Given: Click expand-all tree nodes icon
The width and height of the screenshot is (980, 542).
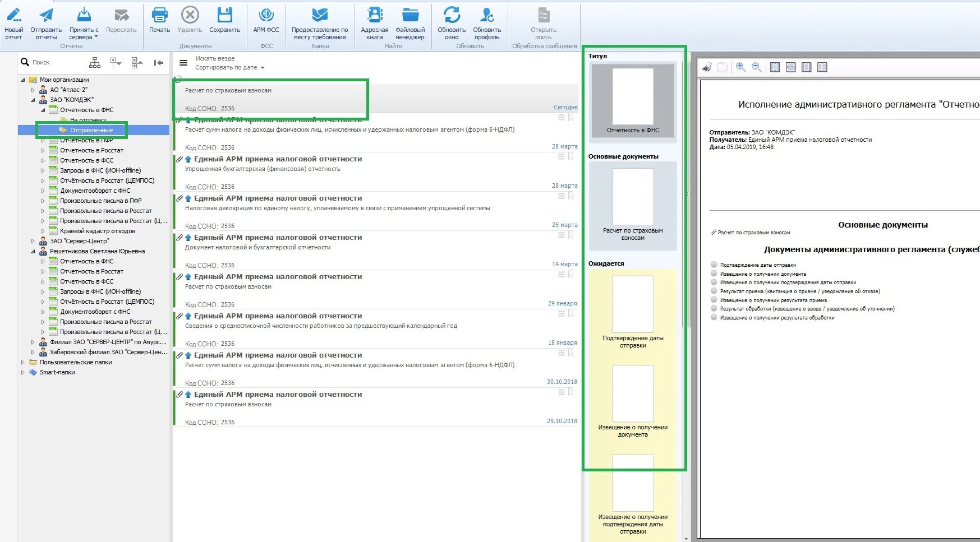Looking at the screenshot, I should [116, 63].
